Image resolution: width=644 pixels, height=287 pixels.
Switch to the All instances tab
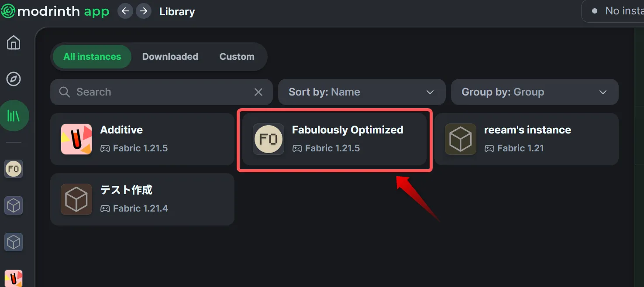pos(92,57)
